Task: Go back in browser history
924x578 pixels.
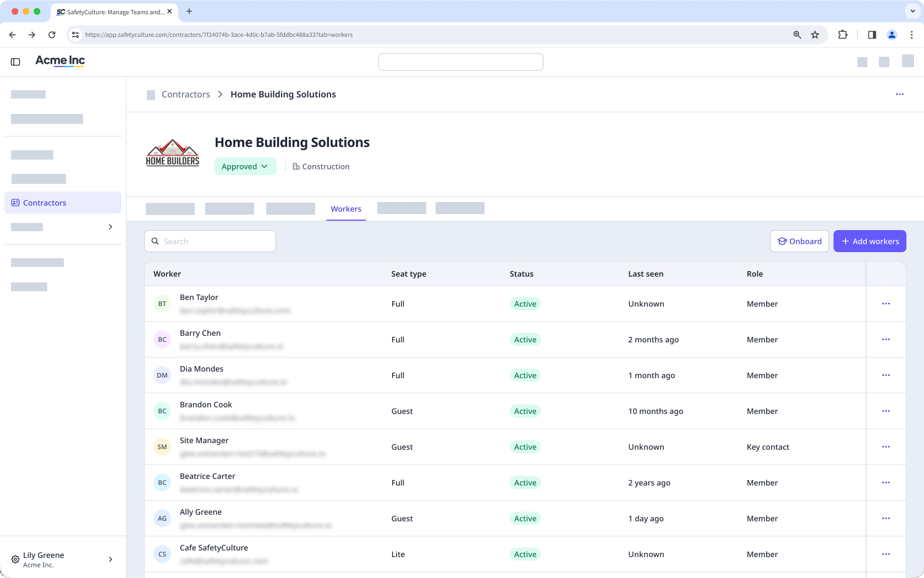Action: pos(13,35)
